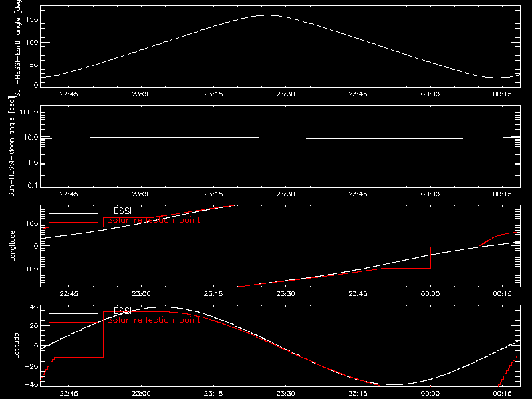Image resolution: width=532 pixels, height=399 pixels.
Task: Click the 'Latitude' y-axis label
Action: click(x=16, y=346)
